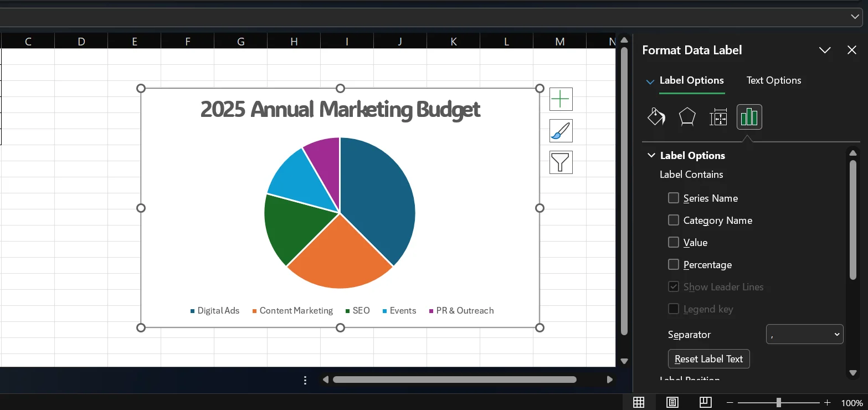Image resolution: width=868 pixels, height=410 pixels.
Task: Click the Digital Ads legend entry
Action: click(215, 311)
